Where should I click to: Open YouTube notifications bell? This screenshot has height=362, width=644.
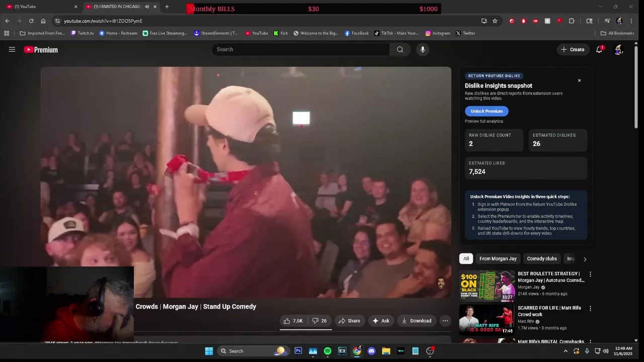click(x=599, y=49)
